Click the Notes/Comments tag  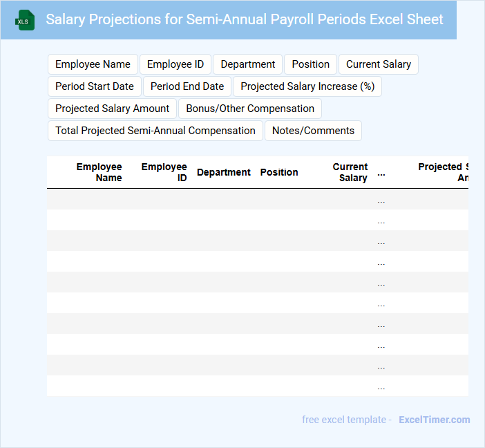point(313,131)
